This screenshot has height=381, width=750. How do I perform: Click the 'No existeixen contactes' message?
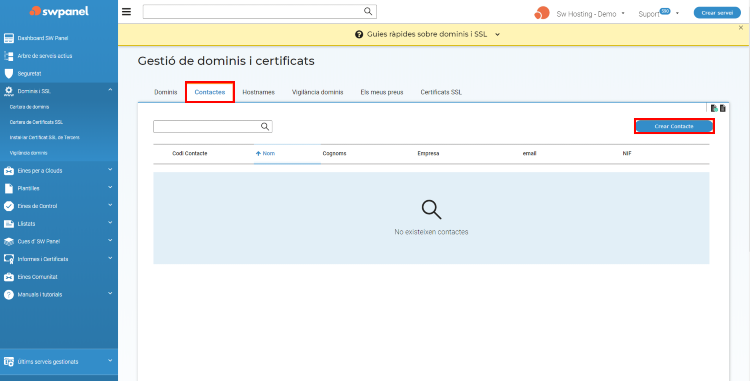tap(431, 232)
